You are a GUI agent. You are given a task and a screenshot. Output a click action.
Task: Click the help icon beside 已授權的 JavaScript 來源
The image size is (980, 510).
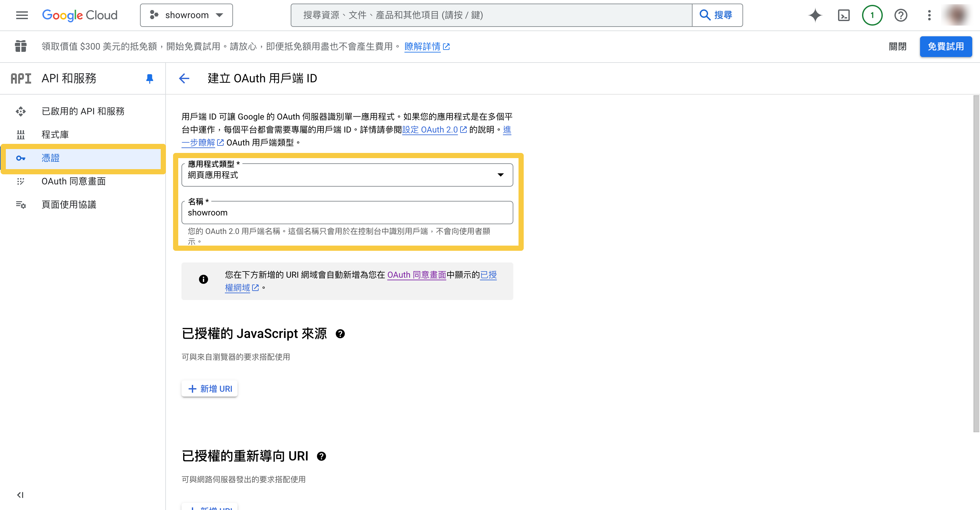340,334
